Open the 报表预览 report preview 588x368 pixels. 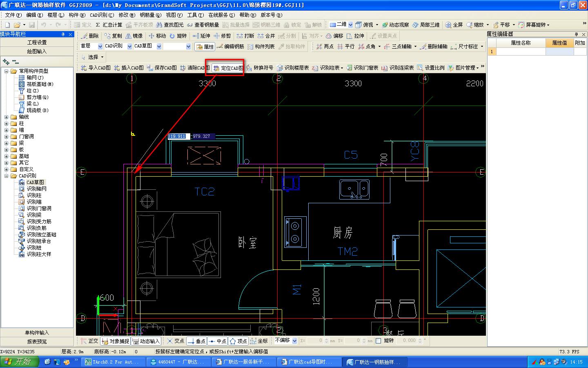(37, 342)
